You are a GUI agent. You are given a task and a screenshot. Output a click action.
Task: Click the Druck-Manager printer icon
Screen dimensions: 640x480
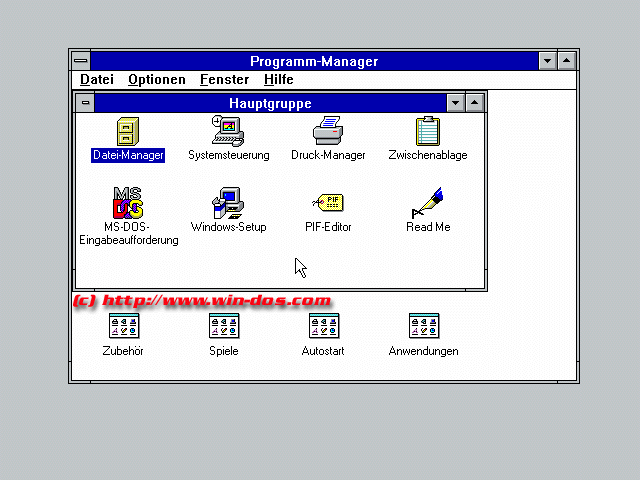pyautogui.click(x=328, y=132)
